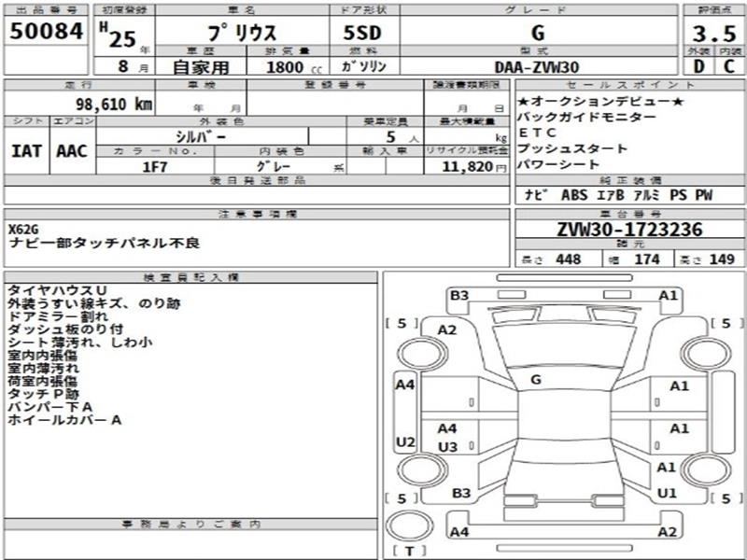Click the 検査員記入欄 section header
This screenshot has height=560, width=747.
190,277
